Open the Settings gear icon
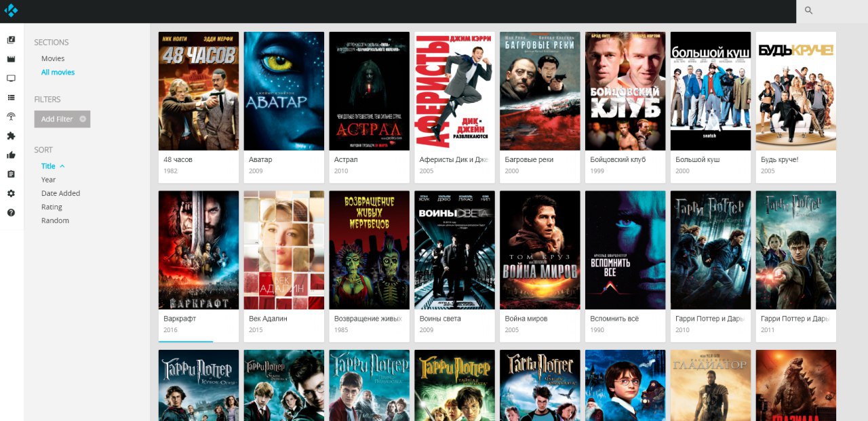This screenshot has width=868, height=421. 11,193
